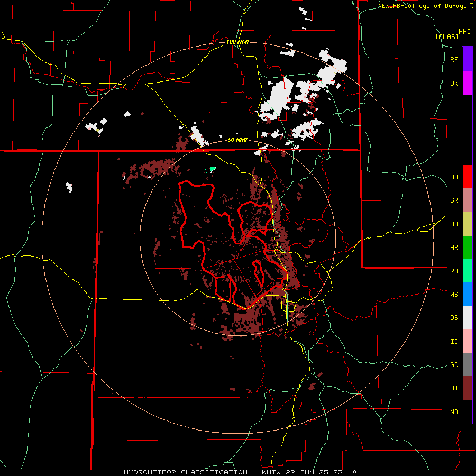Click the WS blue legend swatch
The image size is (476, 476).
(x=467, y=294)
